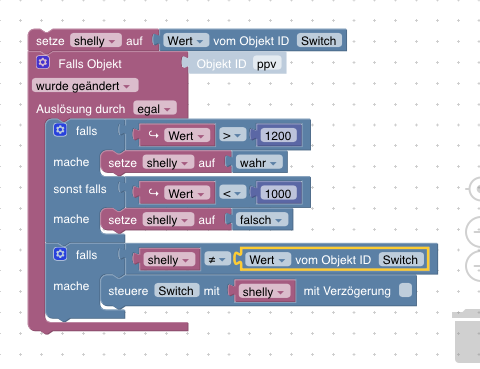Edit the 1200 number field
The image size is (480, 369).
278,136
